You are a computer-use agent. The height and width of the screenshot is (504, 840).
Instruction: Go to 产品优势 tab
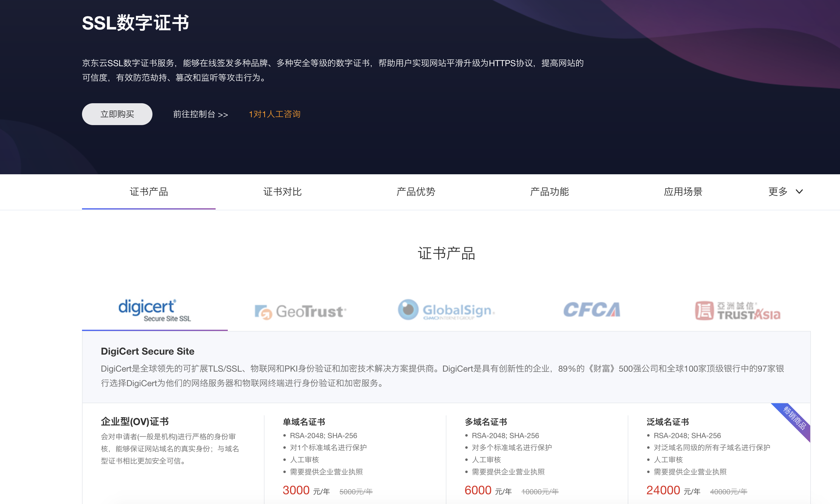click(x=416, y=192)
